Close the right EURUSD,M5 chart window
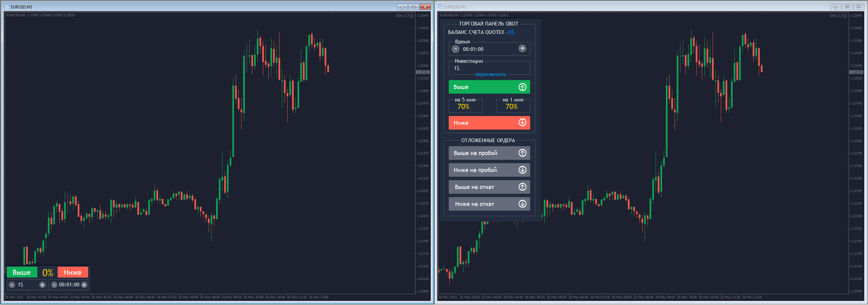This screenshot has width=868, height=305. pos(859,7)
